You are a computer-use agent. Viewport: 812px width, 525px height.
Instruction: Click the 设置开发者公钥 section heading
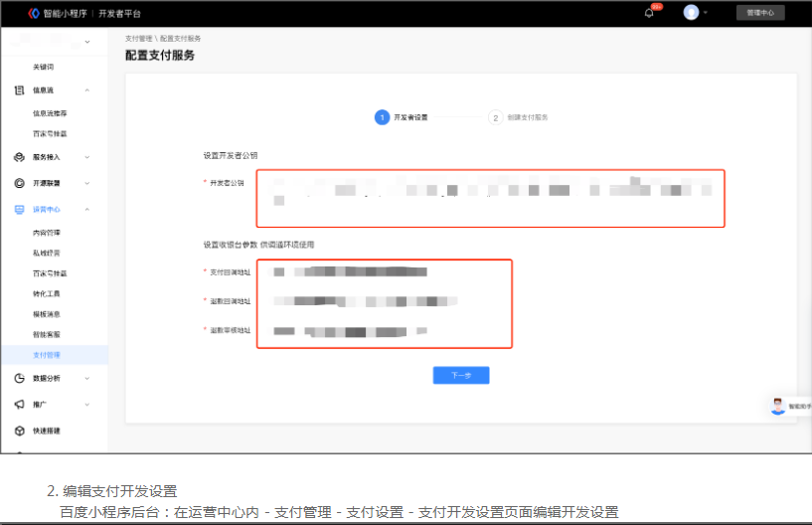(230, 155)
